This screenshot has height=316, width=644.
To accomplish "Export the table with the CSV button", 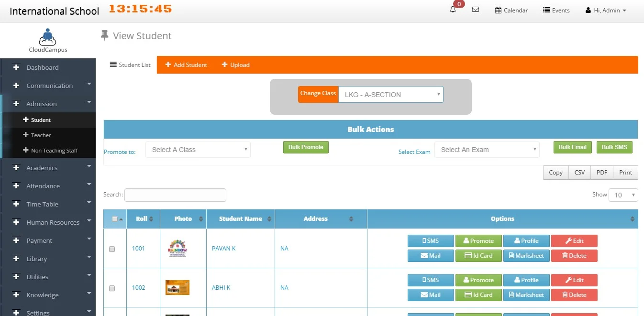I will (579, 173).
